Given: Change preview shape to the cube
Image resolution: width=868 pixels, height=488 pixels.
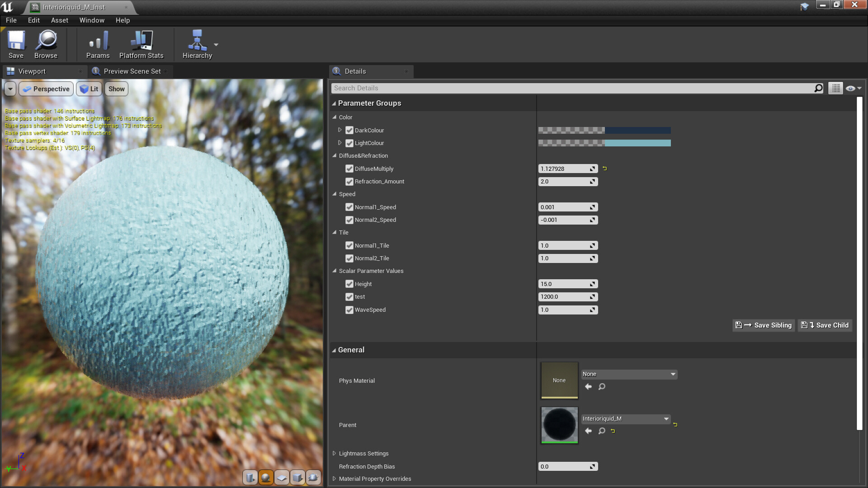Looking at the screenshot, I should (x=297, y=478).
